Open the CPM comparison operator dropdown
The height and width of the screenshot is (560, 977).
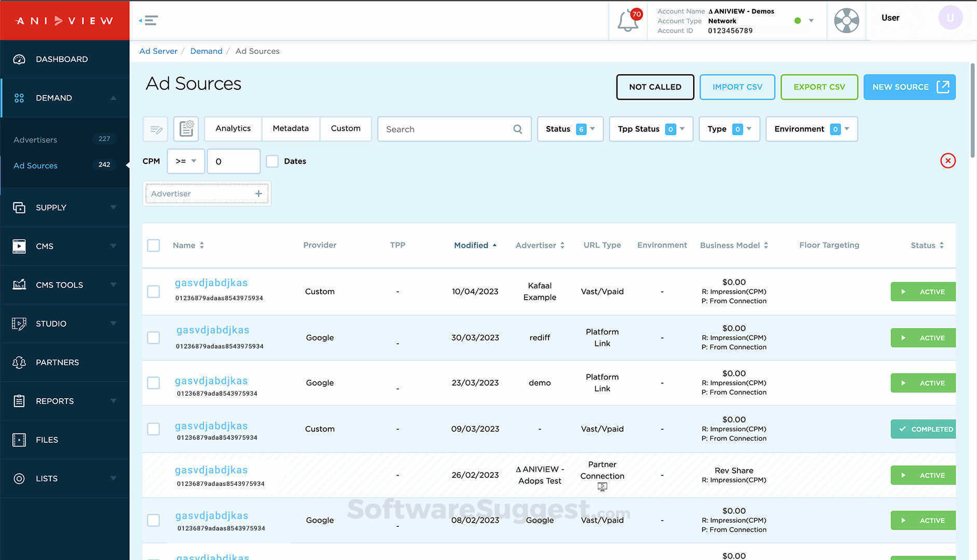pyautogui.click(x=185, y=161)
